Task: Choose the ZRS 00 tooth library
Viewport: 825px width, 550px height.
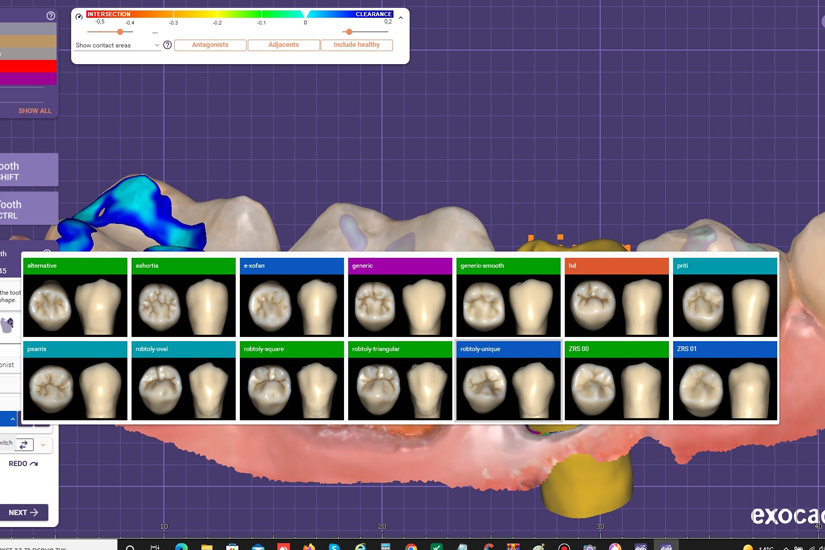Action: 617,381
